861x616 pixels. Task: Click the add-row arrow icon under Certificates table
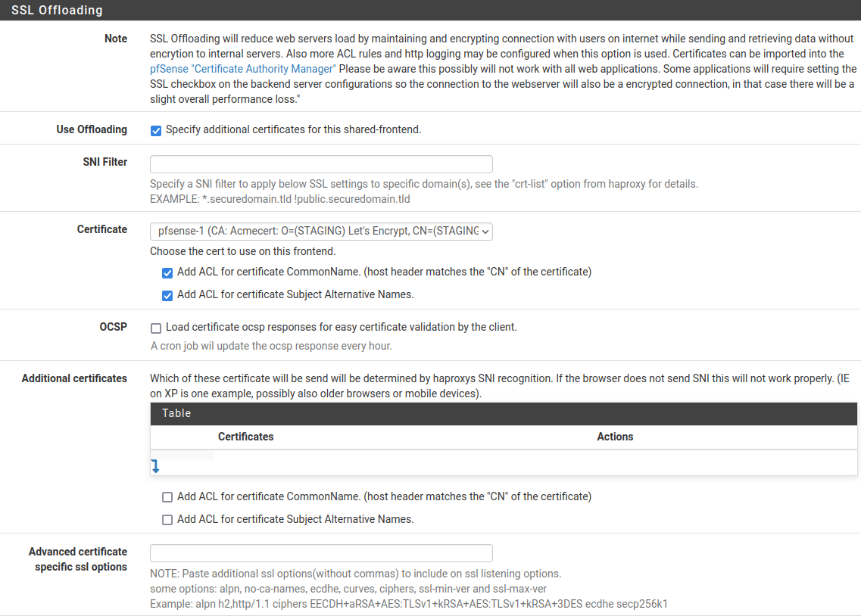[x=155, y=467]
